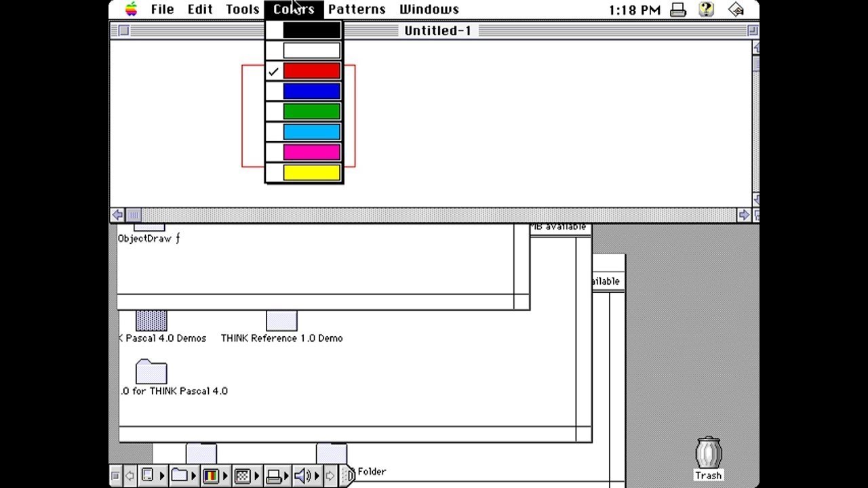
Task: Click the Untitled-1 window zoom box
Action: pos(753,30)
